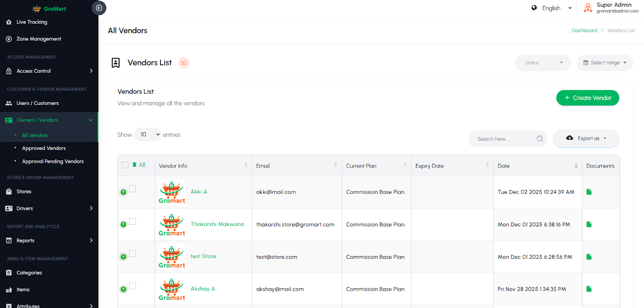Tick the checkbox for test Store row
Screen dimensions: 644x308
[x=133, y=254]
